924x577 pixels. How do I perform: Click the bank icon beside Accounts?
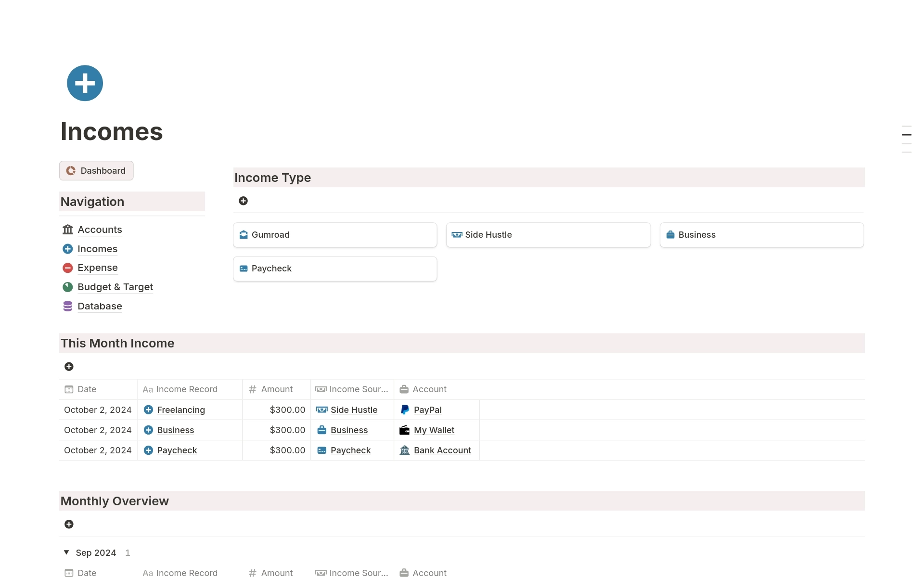coord(68,230)
